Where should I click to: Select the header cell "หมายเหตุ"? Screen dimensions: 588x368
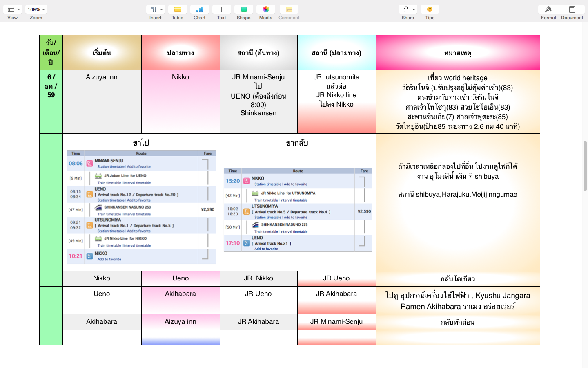(x=458, y=52)
